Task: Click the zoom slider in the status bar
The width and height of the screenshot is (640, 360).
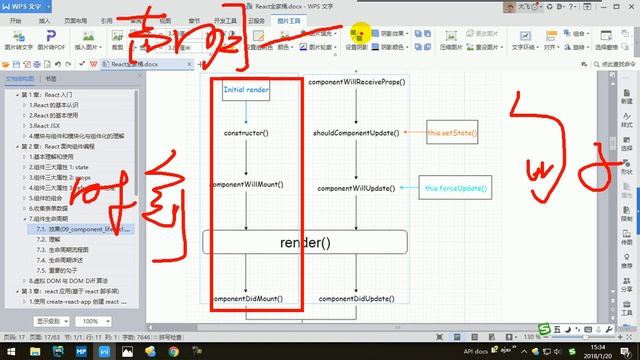Action: point(584,337)
